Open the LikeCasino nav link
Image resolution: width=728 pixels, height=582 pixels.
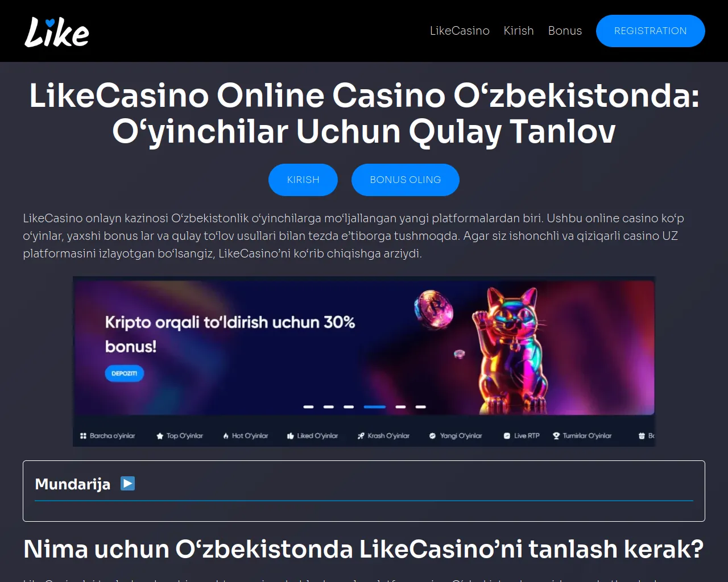click(460, 31)
